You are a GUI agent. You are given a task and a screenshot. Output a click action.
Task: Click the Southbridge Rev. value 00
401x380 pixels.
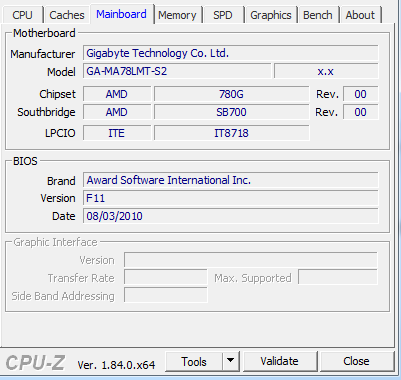pos(361,112)
